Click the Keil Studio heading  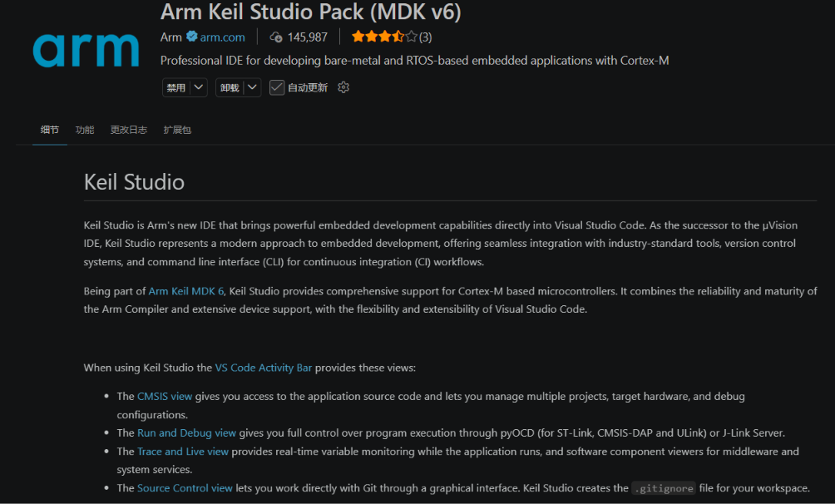click(134, 182)
